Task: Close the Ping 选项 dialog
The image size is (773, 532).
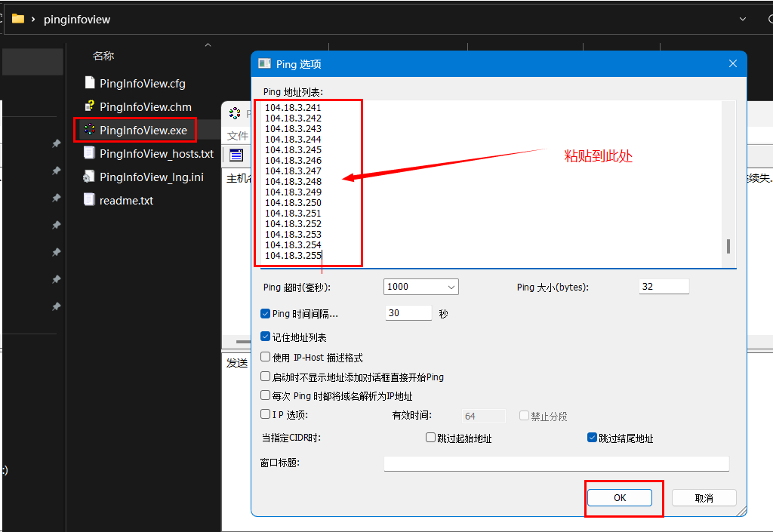Action: pos(733,63)
